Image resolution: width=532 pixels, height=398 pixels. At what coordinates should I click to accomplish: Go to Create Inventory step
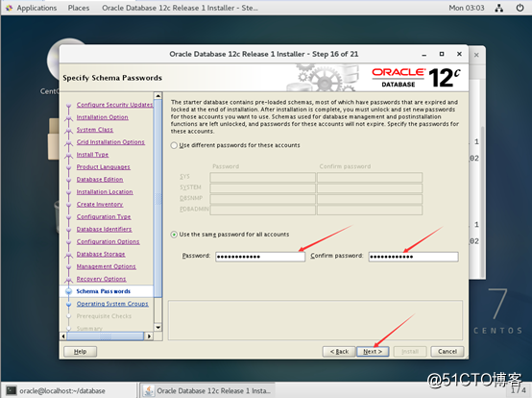(100, 205)
